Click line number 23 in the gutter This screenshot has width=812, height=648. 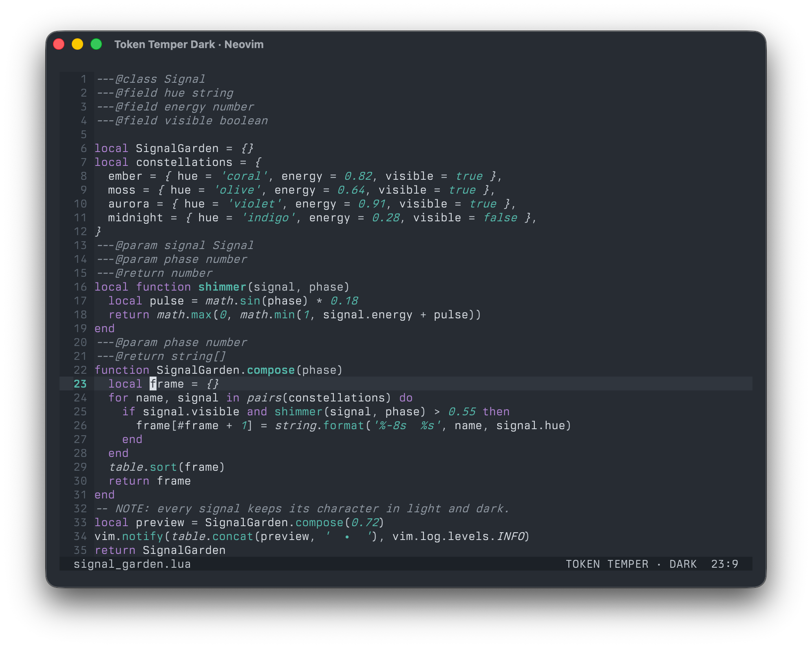coord(80,384)
